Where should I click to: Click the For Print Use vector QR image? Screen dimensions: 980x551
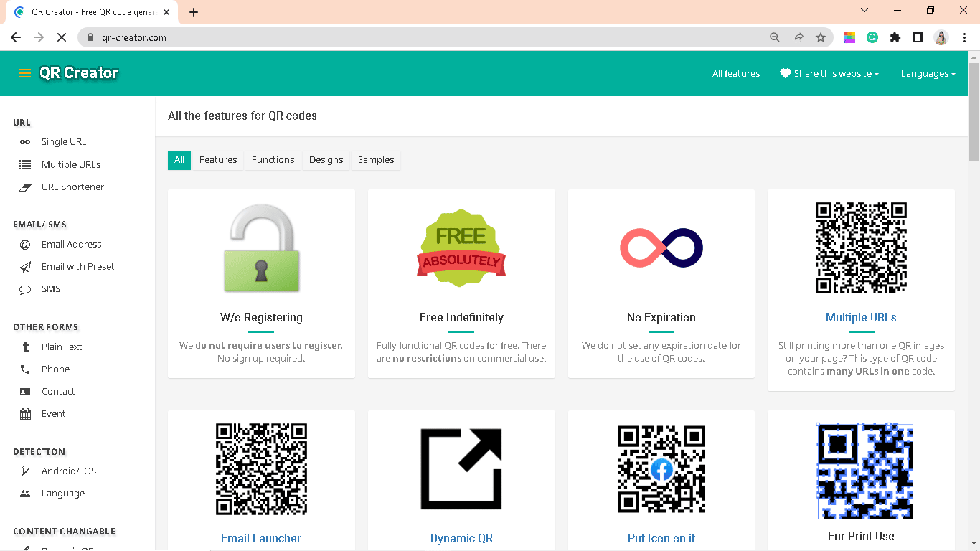coord(864,471)
